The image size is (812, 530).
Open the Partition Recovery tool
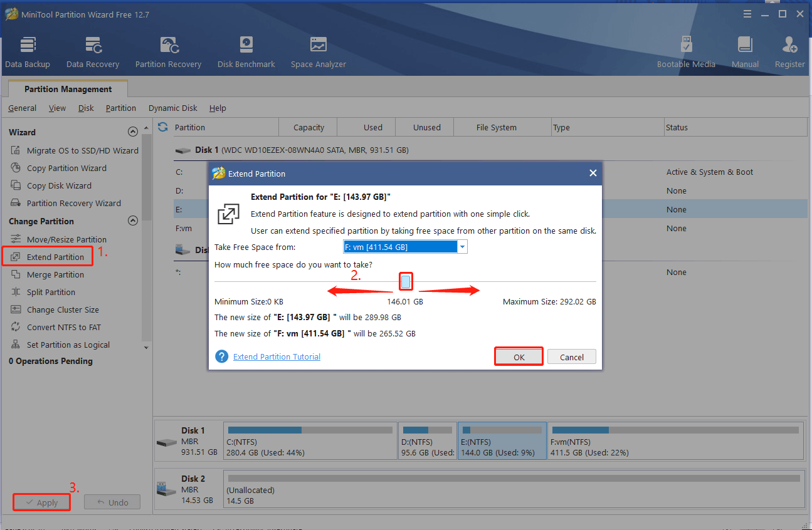pos(168,53)
